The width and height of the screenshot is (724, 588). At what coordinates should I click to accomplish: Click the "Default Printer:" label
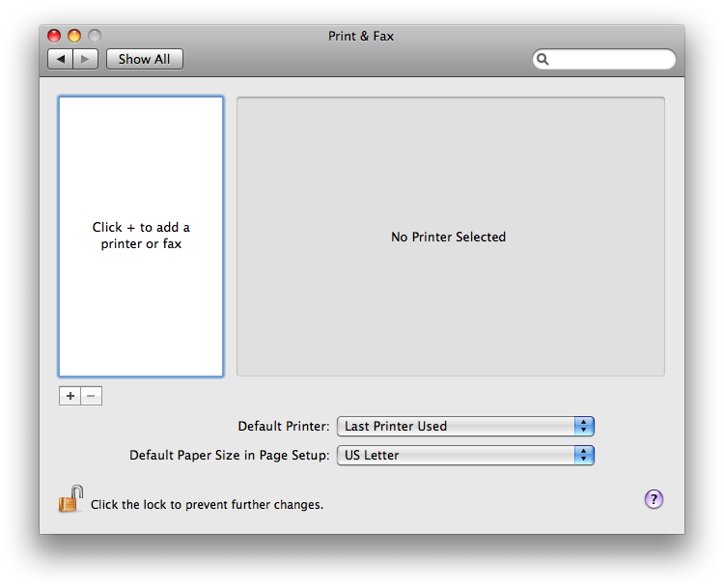(x=284, y=426)
